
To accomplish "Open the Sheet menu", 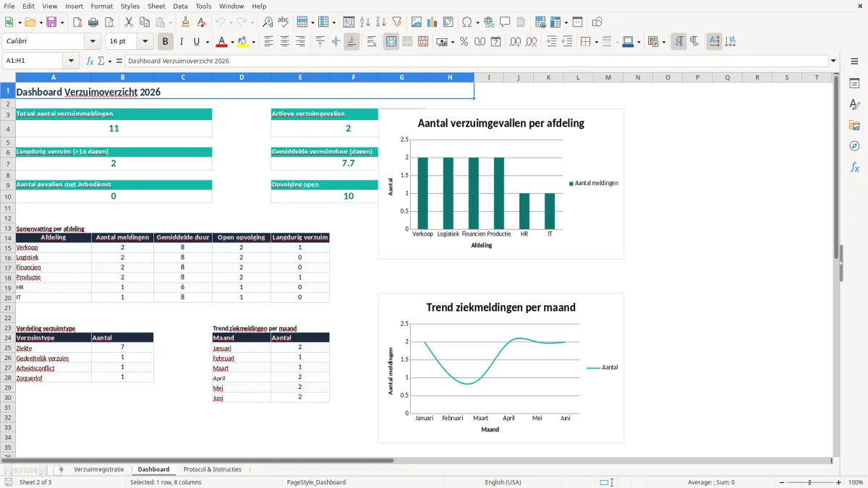I will click(x=156, y=6).
